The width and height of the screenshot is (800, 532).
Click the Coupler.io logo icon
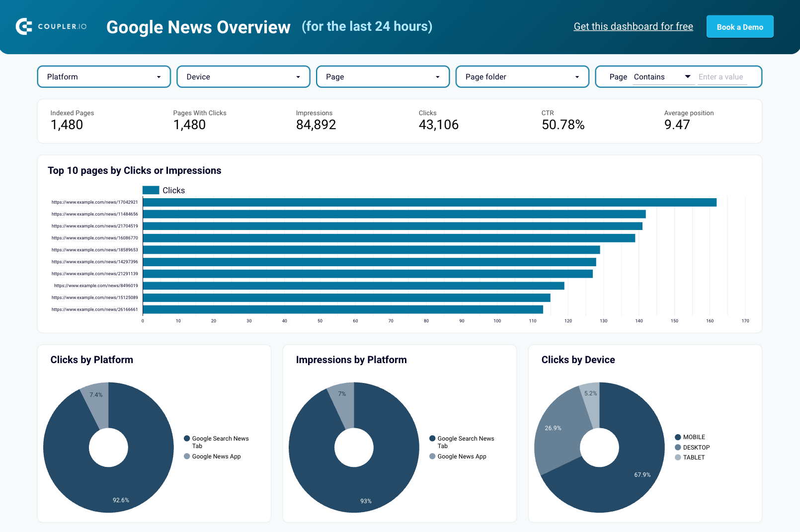pos(24,26)
